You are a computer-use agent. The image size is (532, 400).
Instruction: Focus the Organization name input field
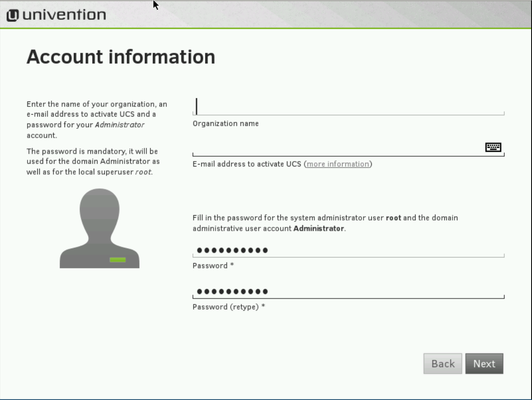coord(348,107)
